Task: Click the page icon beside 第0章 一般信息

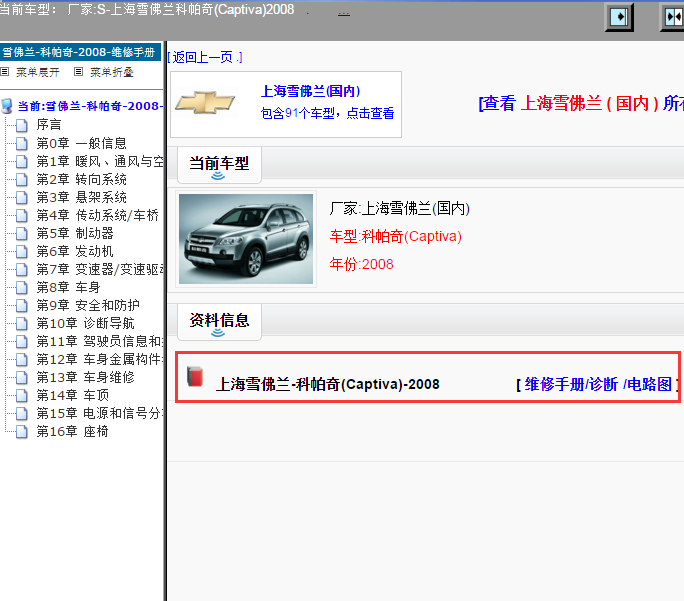Action: pos(22,143)
